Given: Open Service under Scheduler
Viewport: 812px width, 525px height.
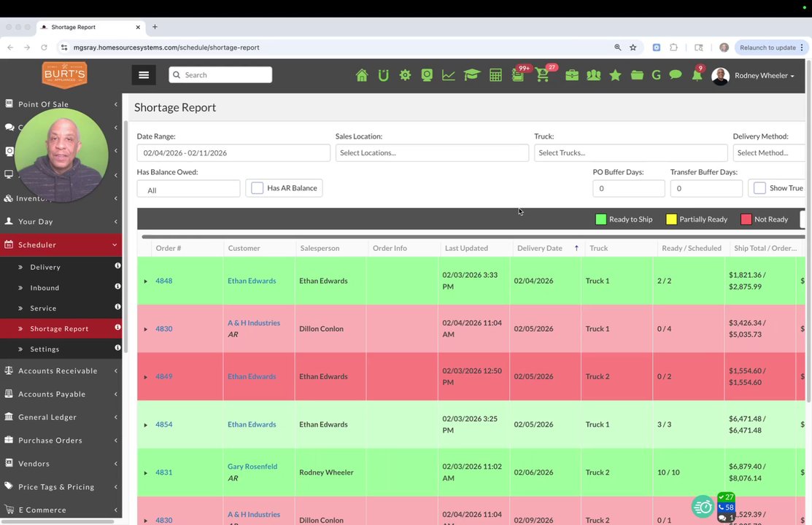Looking at the screenshot, I should [x=43, y=308].
